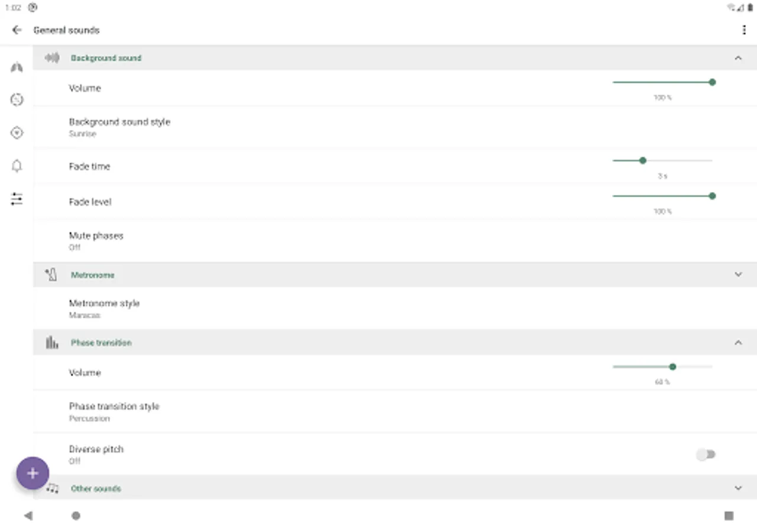Open the three-dot overflow menu
This screenshot has height=532, width=757.
pyautogui.click(x=744, y=30)
